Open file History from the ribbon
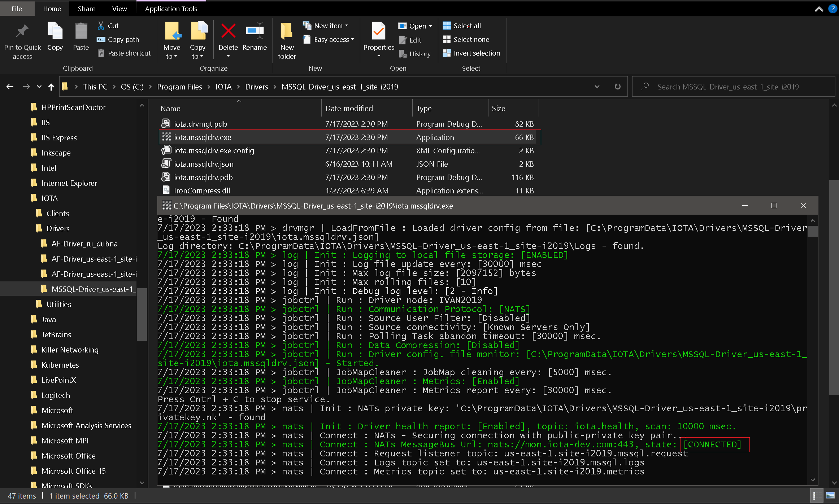This screenshot has height=504, width=839. point(415,54)
